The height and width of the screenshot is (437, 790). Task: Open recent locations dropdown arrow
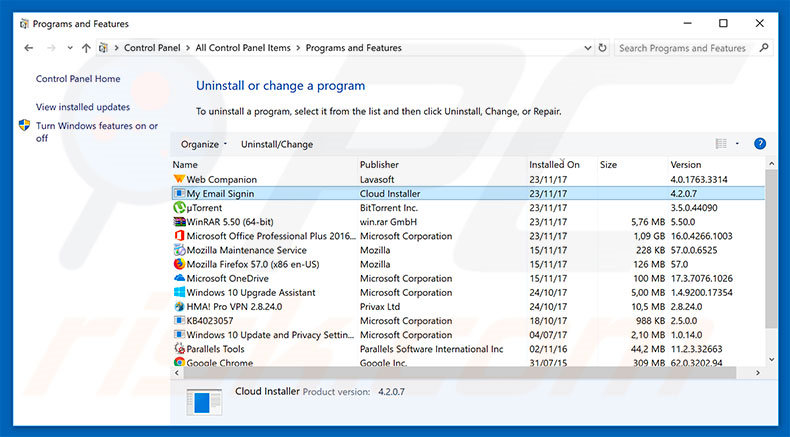(x=70, y=48)
